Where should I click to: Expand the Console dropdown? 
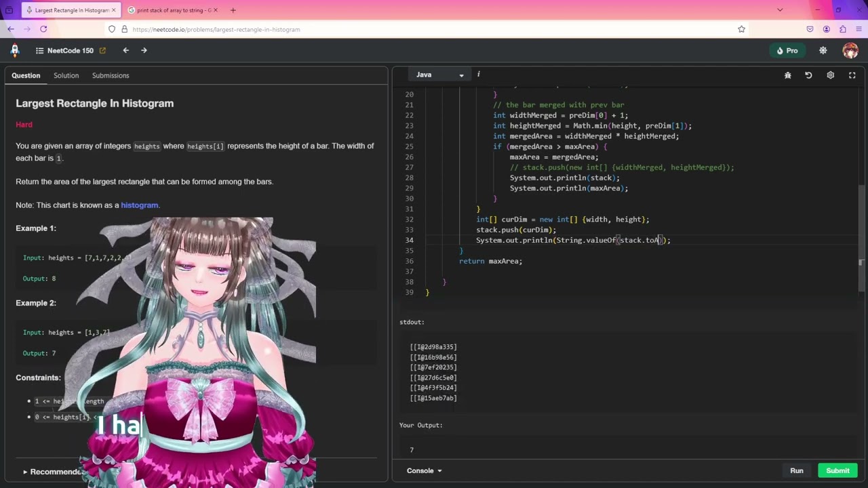click(x=425, y=470)
